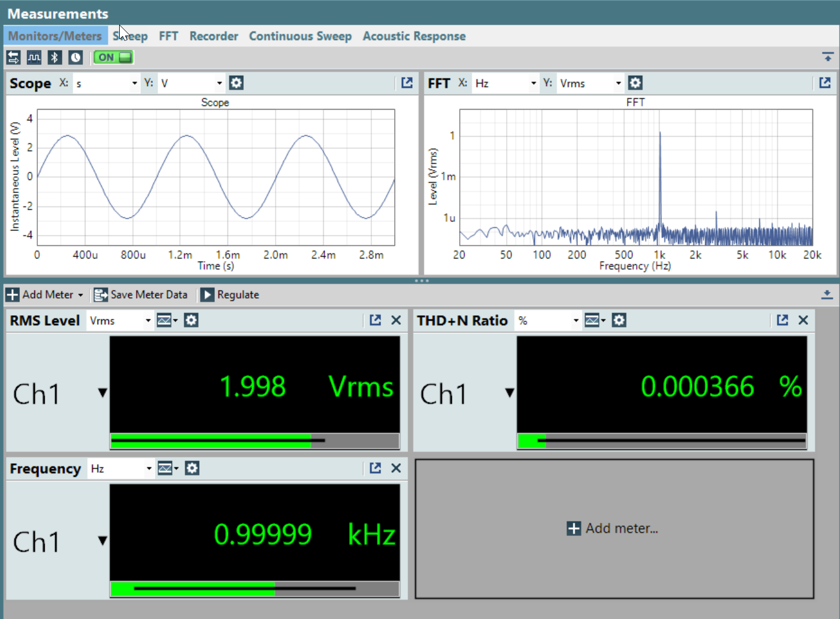This screenshot has width=840, height=619.
Task: Open THD+N Ratio graph view dropdown
Action: point(595,321)
